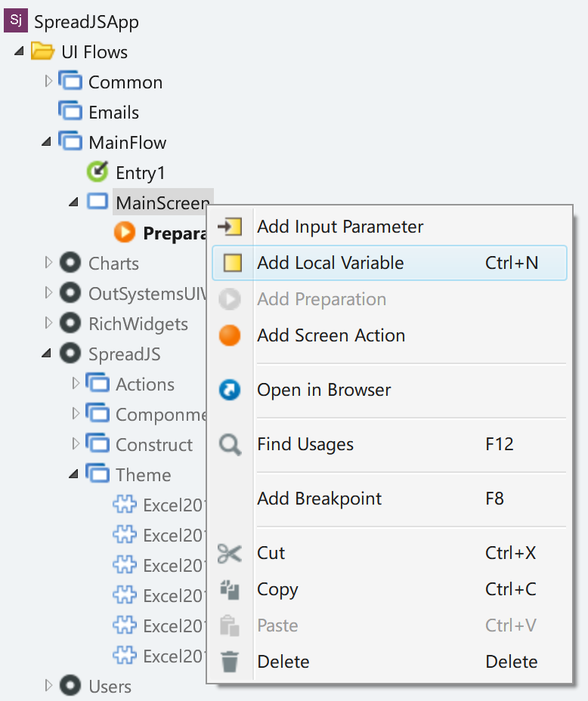Expand the Construct flow node
The width and height of the screenshot is (588, 701).
76,443
